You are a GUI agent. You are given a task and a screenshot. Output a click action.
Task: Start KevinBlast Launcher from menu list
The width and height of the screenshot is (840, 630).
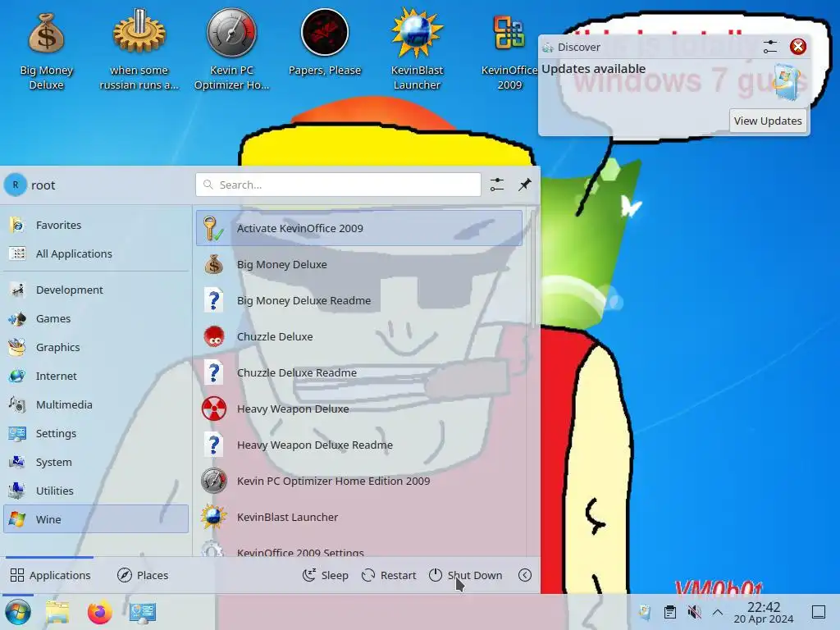click(359, 518)
